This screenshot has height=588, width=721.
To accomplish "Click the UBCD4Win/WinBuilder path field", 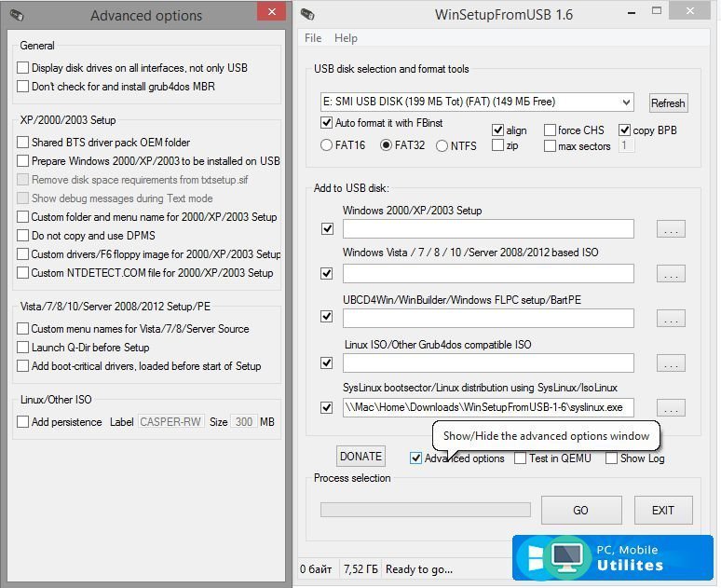I will [488, 319].
